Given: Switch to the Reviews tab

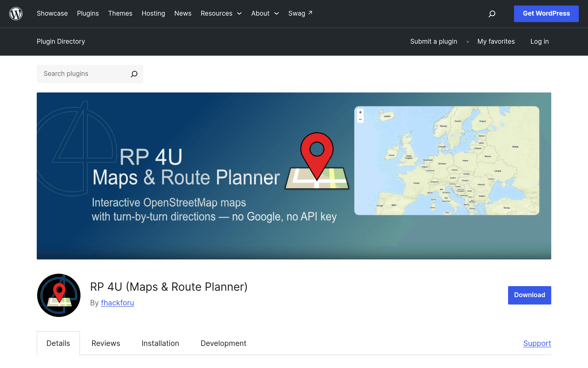Looking at the screenshot, I should pos(106,343).
